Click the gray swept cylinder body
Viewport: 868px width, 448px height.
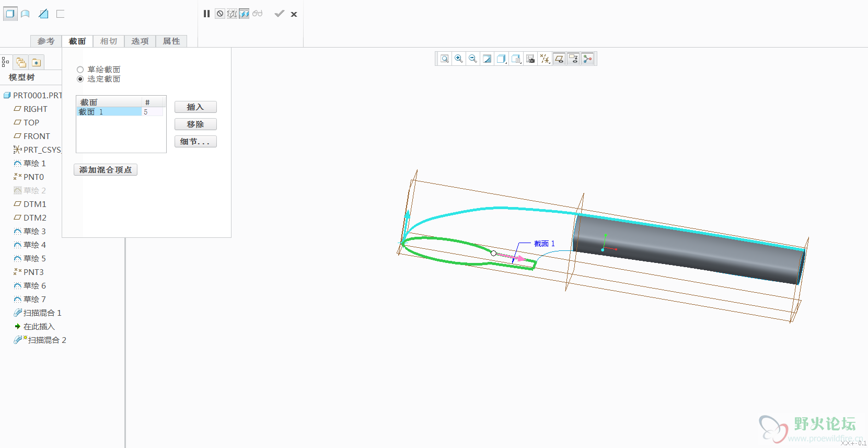688,249
